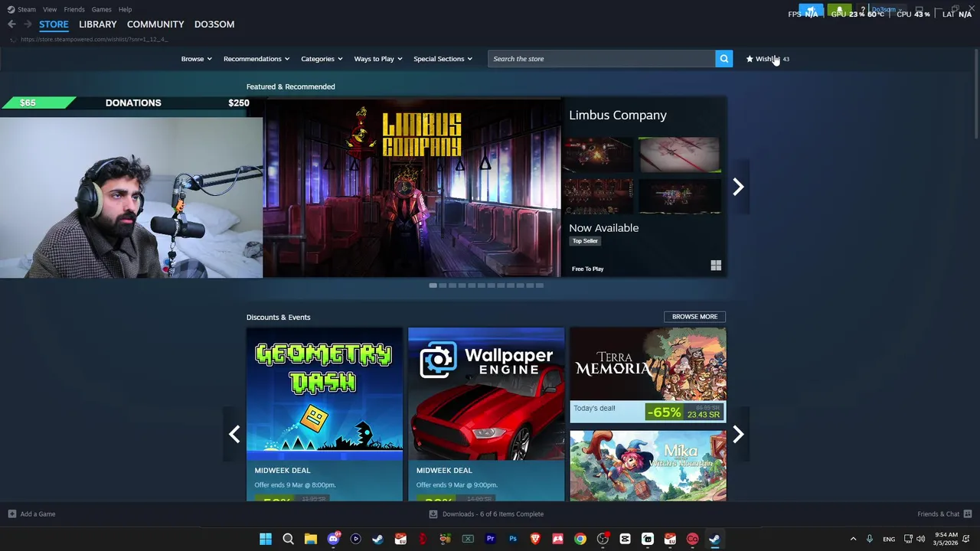Click the Steam forward navigation arrow

(28, 24)
